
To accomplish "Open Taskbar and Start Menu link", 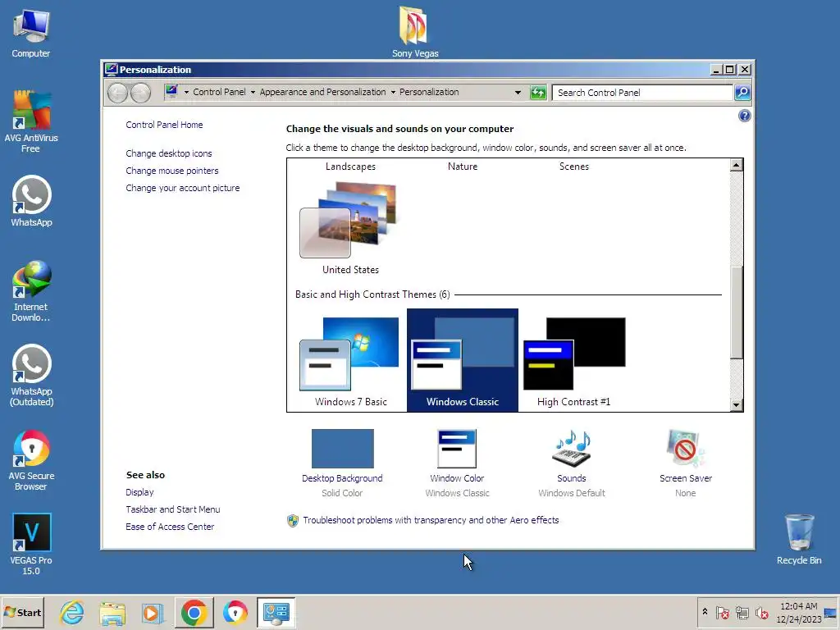I will click(x=172, y=509).
